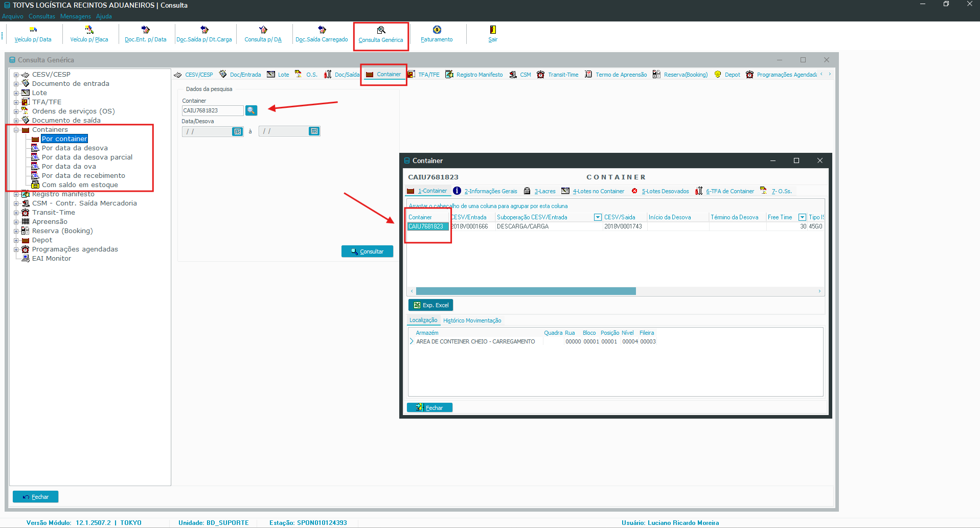Open the end date calendar picker
The image size is (980, 528).
pyautogui.click(x=314, y=131)
